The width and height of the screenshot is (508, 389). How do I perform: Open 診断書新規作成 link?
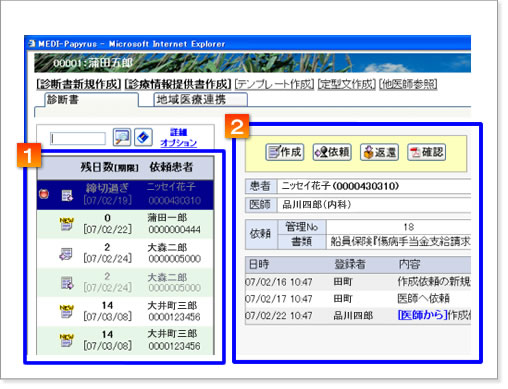coord(79,84)
